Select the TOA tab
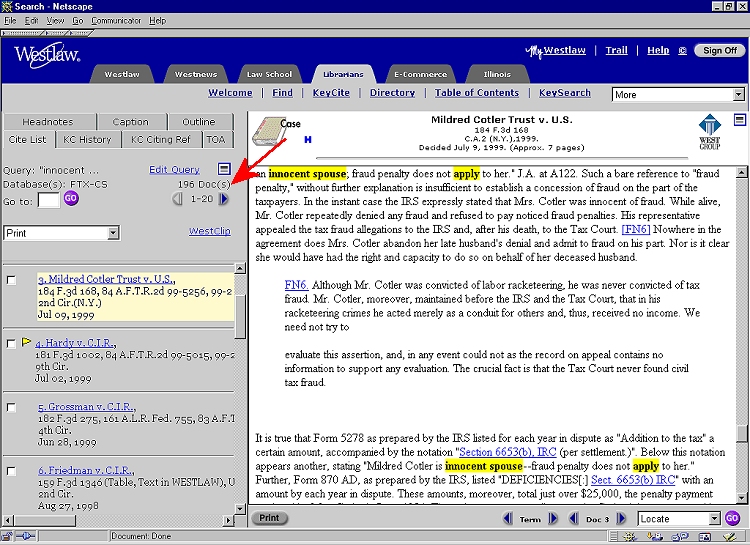750x545 pixels. click(x=216, y=139)
